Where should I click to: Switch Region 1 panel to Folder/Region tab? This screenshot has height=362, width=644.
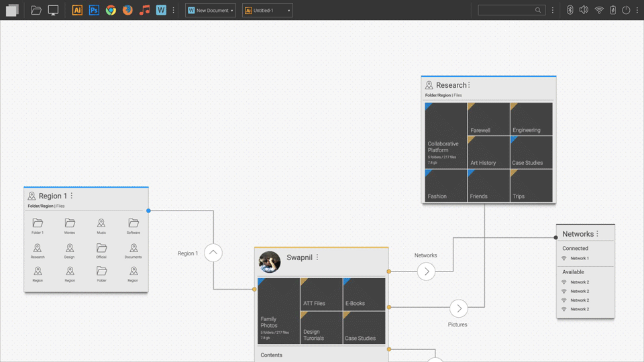(40, 206)
